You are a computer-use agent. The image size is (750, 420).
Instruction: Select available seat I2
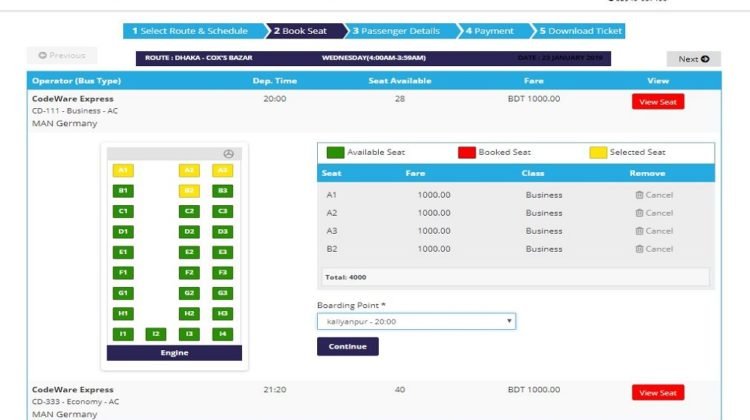coord(156,334)
